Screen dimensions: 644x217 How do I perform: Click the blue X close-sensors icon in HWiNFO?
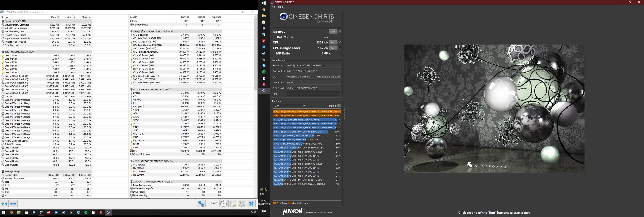tap(251, 204)
